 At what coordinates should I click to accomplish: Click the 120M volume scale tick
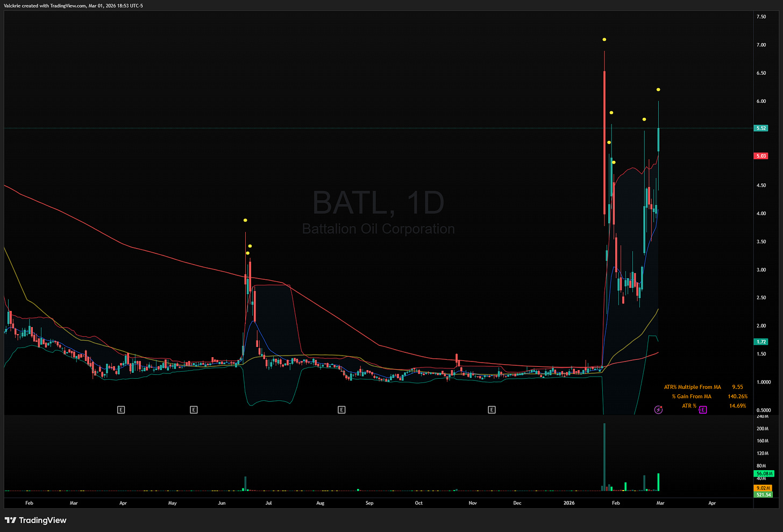tap(762, 453)
